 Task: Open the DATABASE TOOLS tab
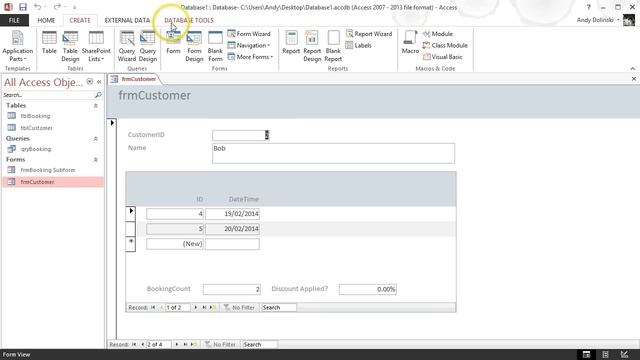(189, 20)
